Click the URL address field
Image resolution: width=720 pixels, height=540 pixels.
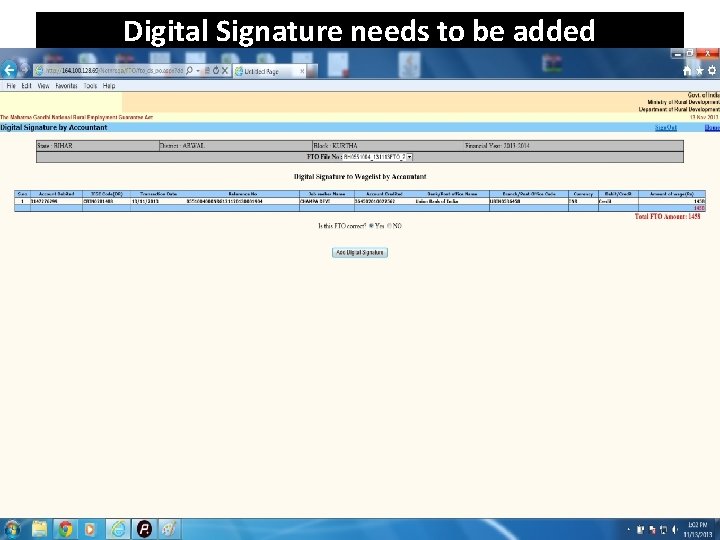115,71
